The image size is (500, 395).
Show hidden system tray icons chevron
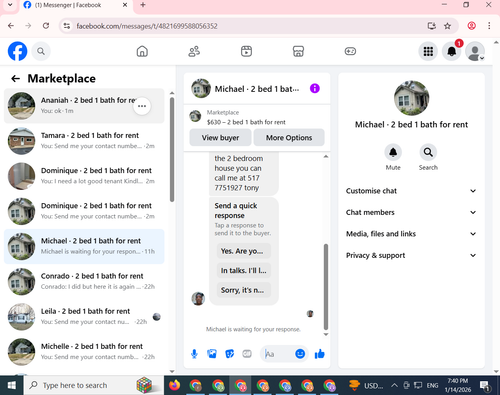point(394,385)
